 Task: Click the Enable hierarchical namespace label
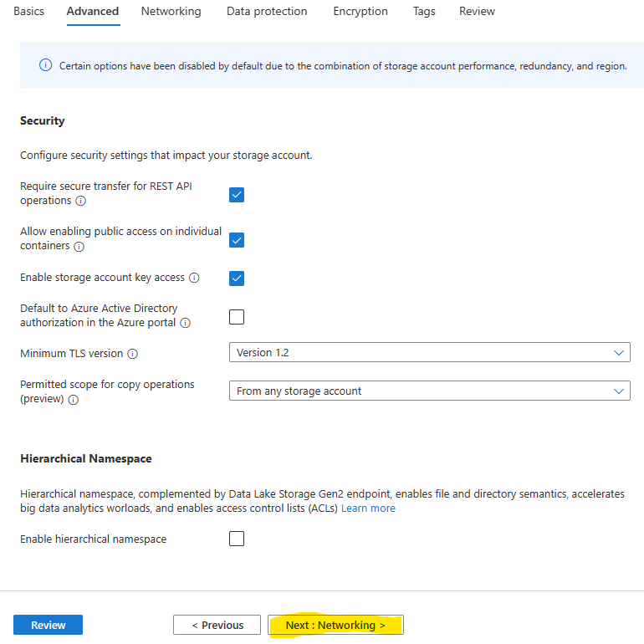[93, 539]
